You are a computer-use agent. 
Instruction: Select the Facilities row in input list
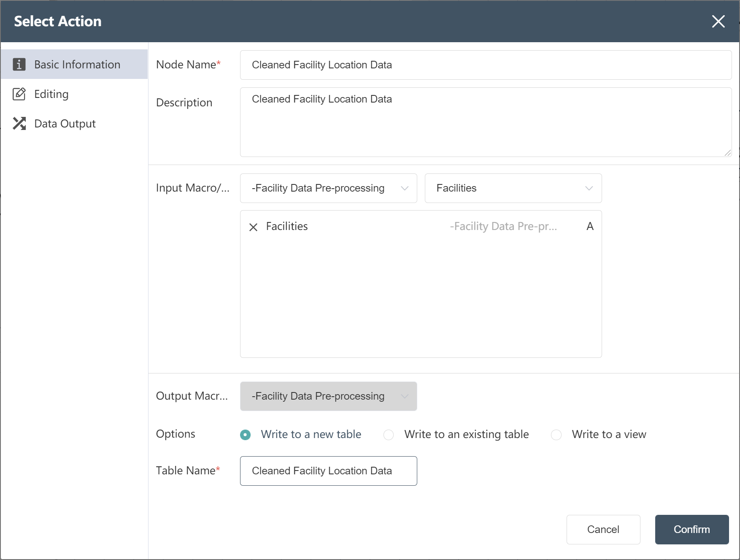(421, 227)
